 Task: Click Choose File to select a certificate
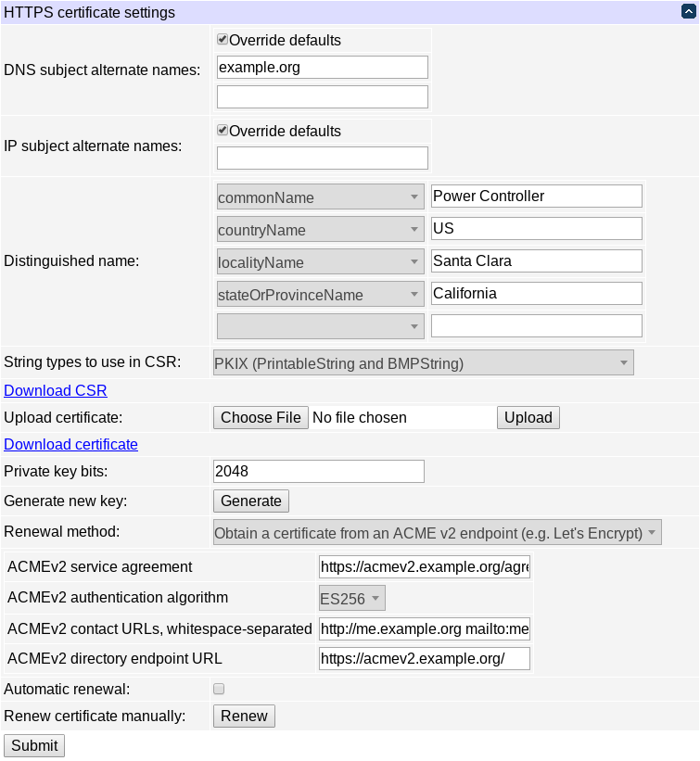click(x=261, y=417)
